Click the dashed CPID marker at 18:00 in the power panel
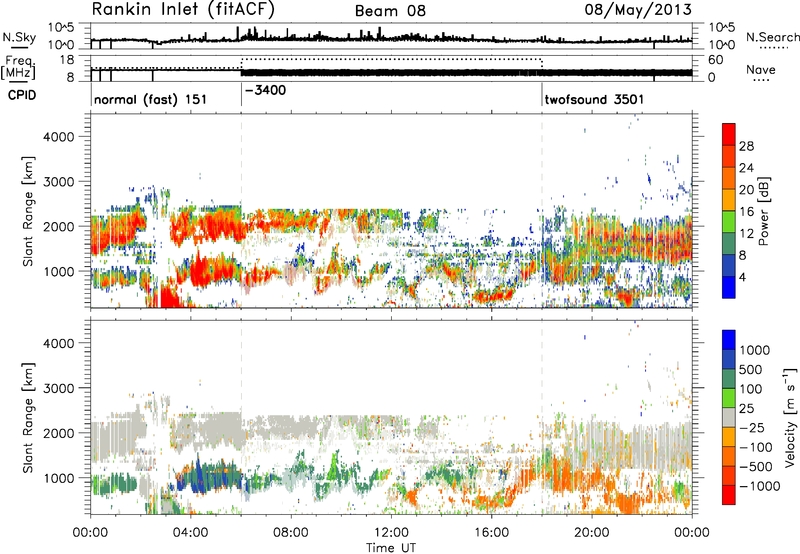 tap(542, 211)
